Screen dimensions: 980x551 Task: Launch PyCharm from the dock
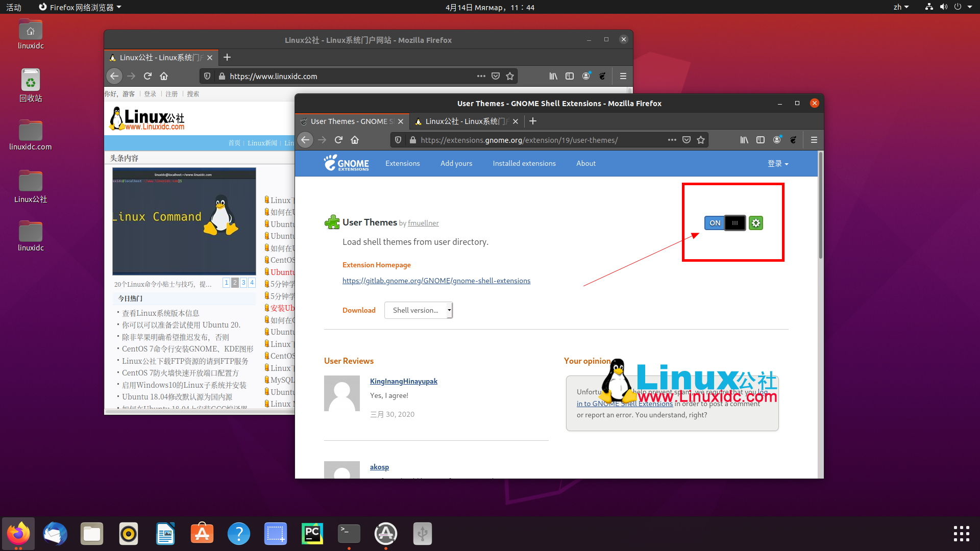coord(312,534)
